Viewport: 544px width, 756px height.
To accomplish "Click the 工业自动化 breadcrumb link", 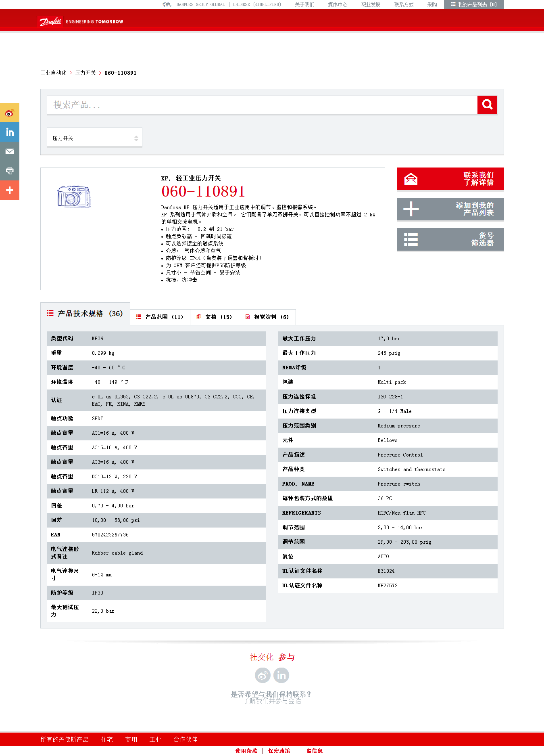I will click(x=54, y=73).
